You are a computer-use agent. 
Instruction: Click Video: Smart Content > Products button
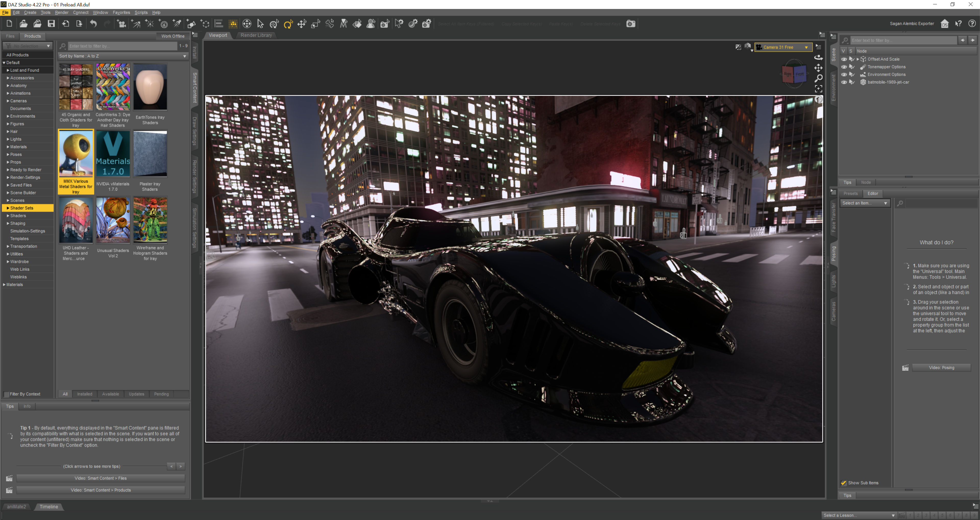point(101,490)
